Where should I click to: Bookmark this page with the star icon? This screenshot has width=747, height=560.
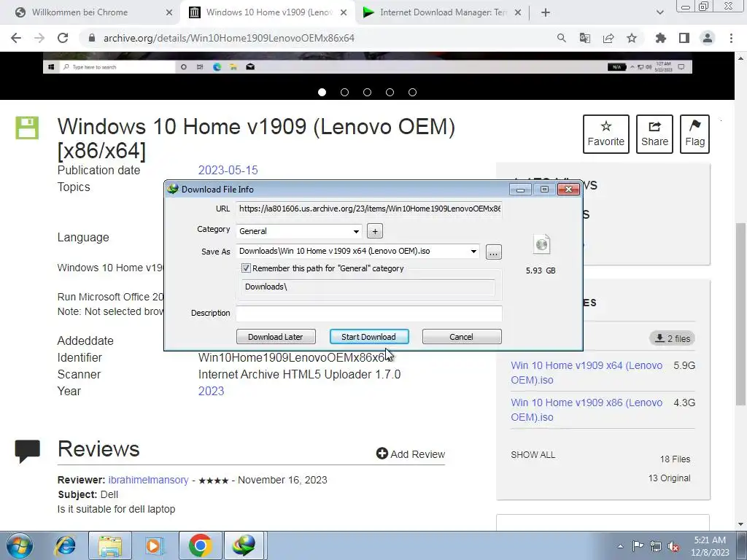tap(632, 38)
